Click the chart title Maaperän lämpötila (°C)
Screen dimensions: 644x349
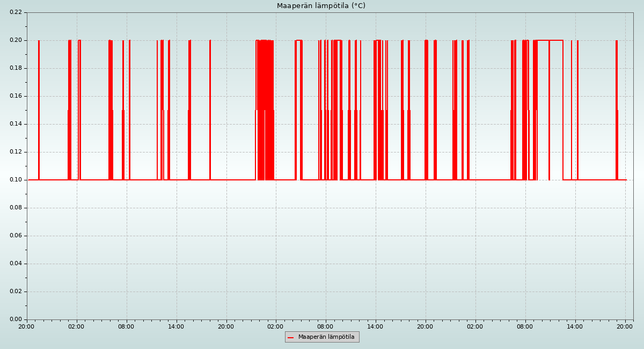tap(321, 6)
